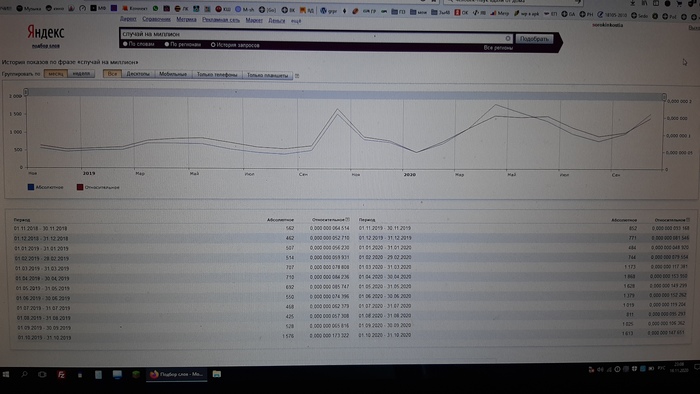The width and height of the screenshot is (700, 394).
Task: Select the По словам radio option
Action: (138, 44)
